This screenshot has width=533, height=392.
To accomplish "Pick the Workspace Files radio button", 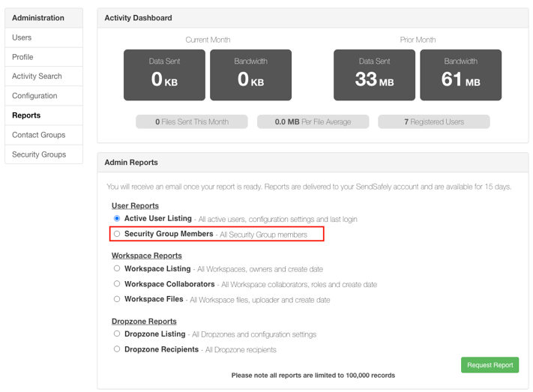I will 117,299.
